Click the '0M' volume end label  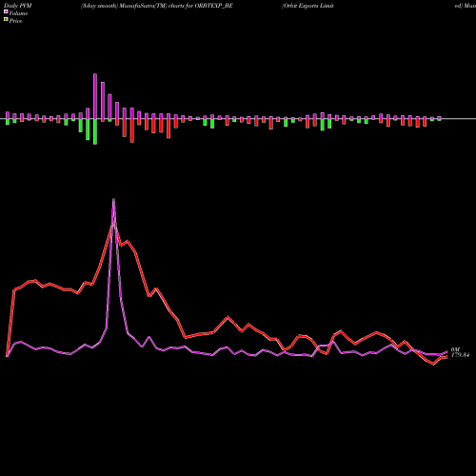(x=455, y=349)
